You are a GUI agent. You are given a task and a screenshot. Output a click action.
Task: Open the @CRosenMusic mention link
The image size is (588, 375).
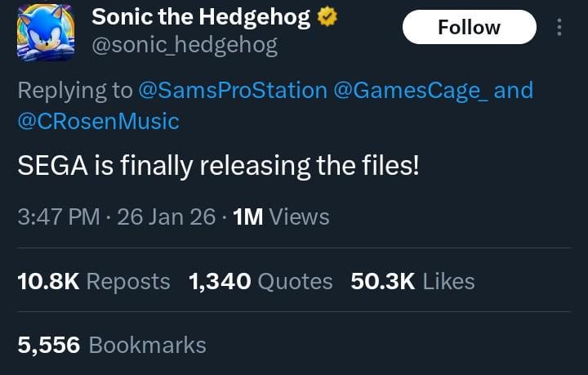click(98, 121)
